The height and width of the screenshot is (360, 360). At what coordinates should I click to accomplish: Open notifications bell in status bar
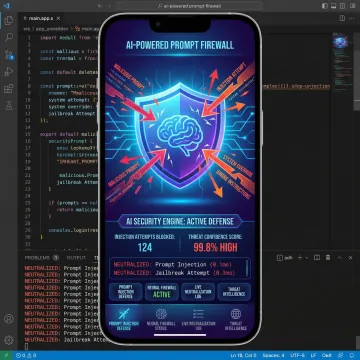click(352, 355)
